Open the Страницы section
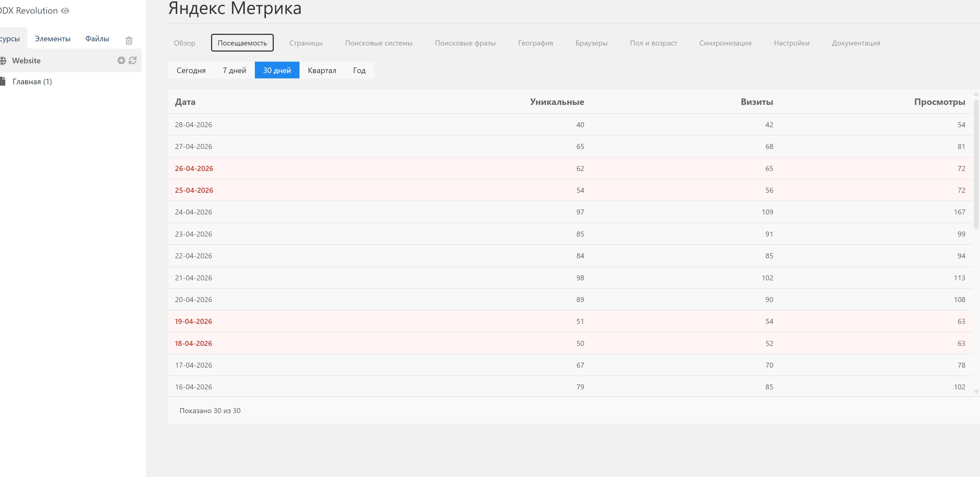Viewport: 980px width, 477px height. point(305,43)
